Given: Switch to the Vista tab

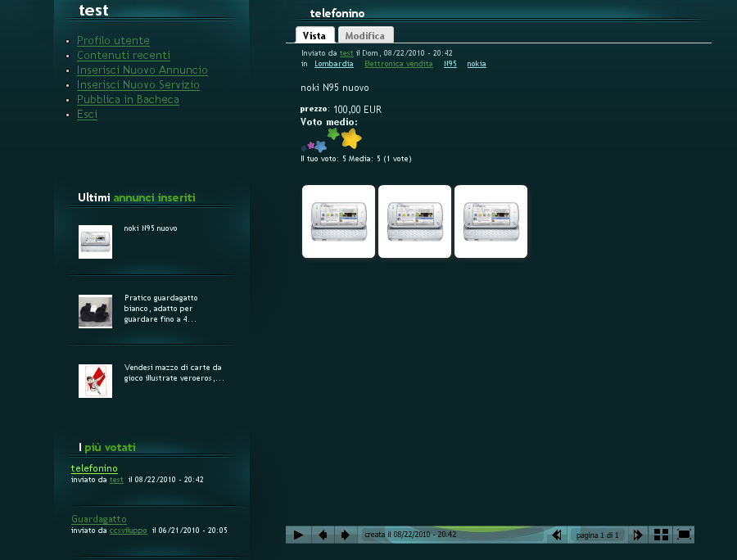Looking at the screenshot, I should pyautogui.click(x=314, y=36).
